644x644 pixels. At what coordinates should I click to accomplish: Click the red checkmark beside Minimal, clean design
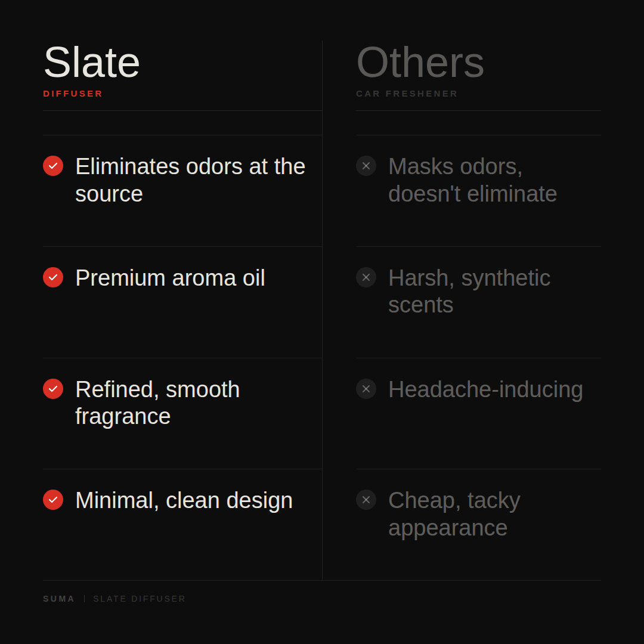click(x=53, y=500)
